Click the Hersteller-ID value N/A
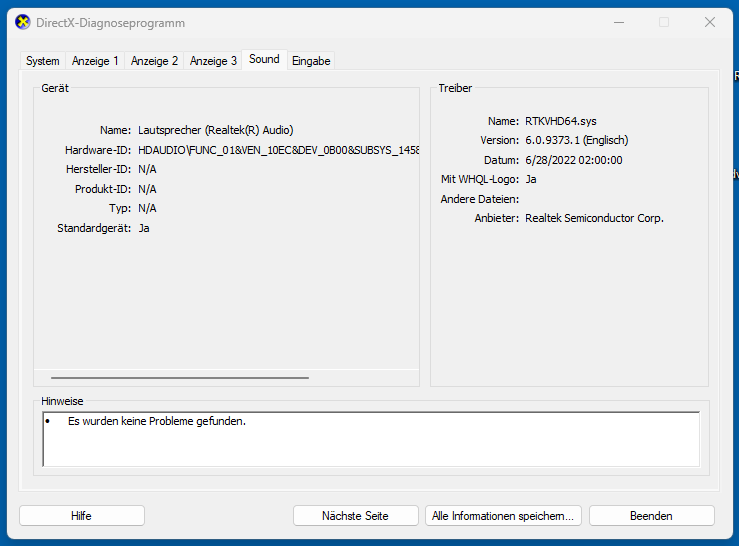The width and height of the screenshot is (739, 546). [x=147, y=169]
